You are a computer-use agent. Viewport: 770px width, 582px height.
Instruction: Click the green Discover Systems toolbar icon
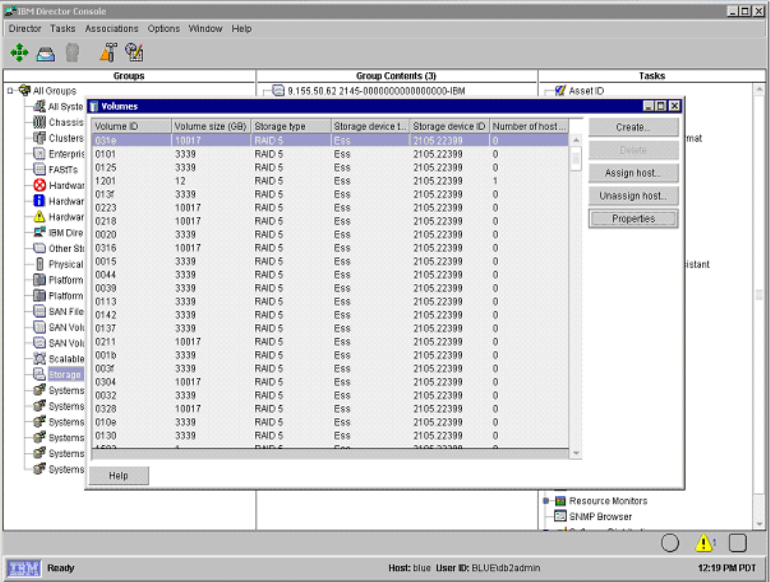pos(19,53)
